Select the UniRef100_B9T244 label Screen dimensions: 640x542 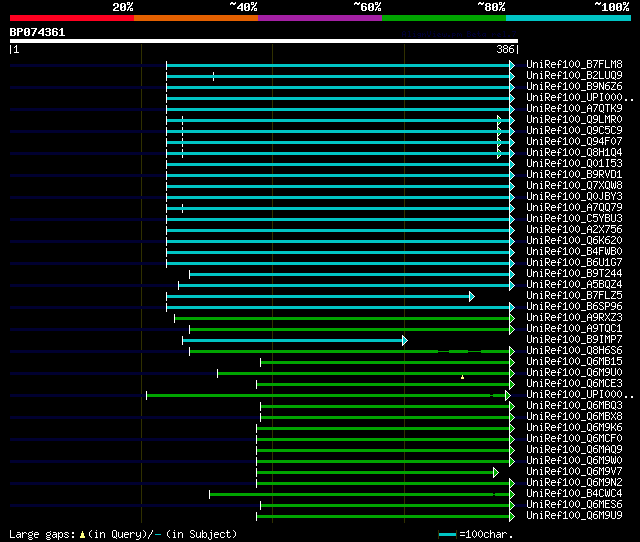(574, 274)
